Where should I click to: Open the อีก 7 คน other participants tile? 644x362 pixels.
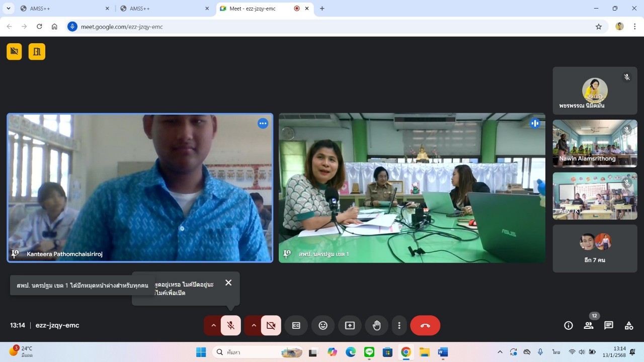coord(595,248)
